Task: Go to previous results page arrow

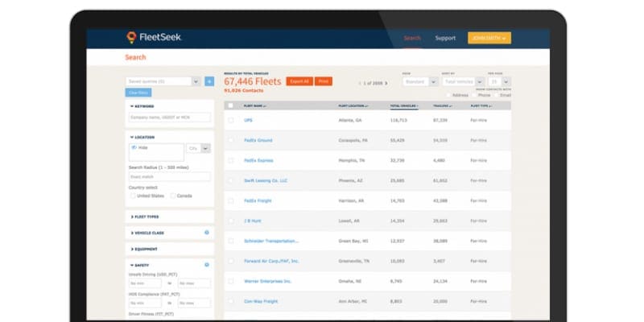Action: point(360,84)
